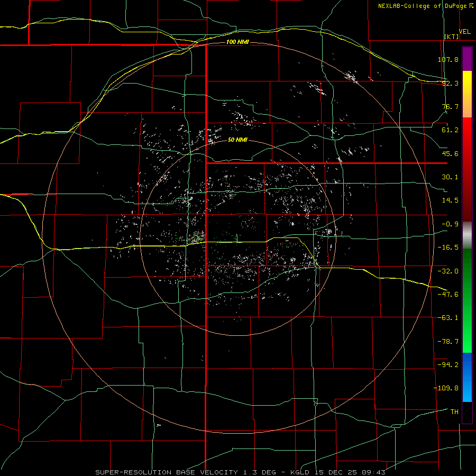Screen dimensions: 476x476
Task: Click the green segment of the color bar
Action: tap(467, 300)
